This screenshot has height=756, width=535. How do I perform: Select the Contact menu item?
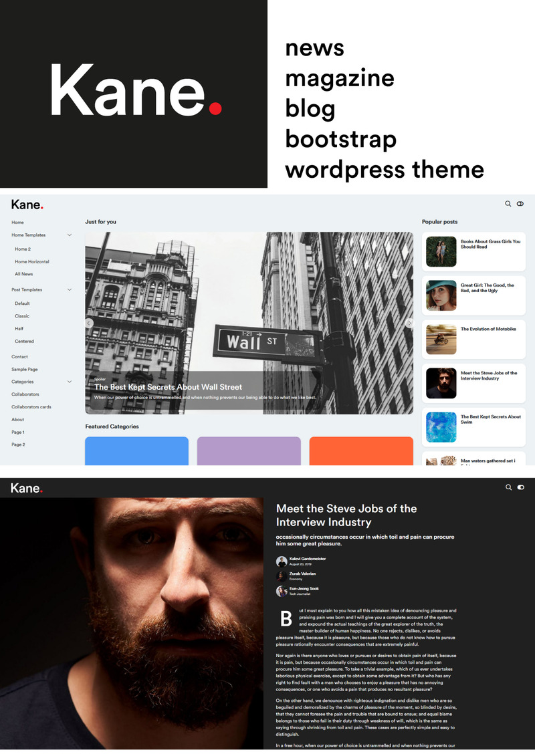19,357
